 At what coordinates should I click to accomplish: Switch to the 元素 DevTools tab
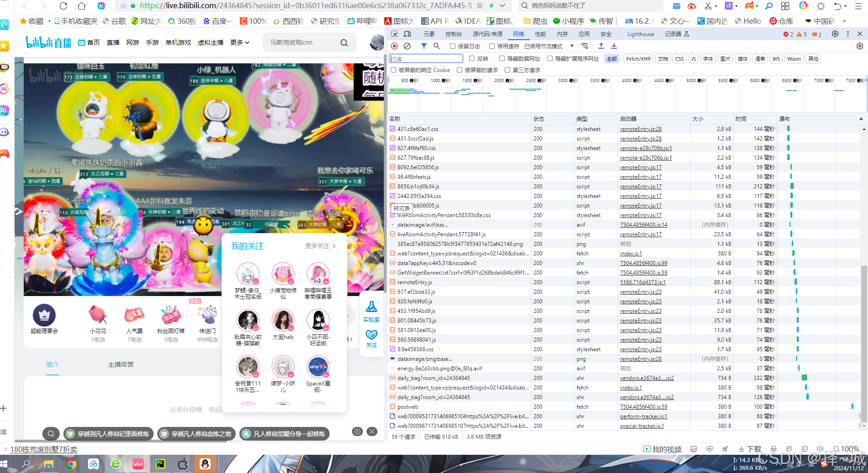pos(429,34)
